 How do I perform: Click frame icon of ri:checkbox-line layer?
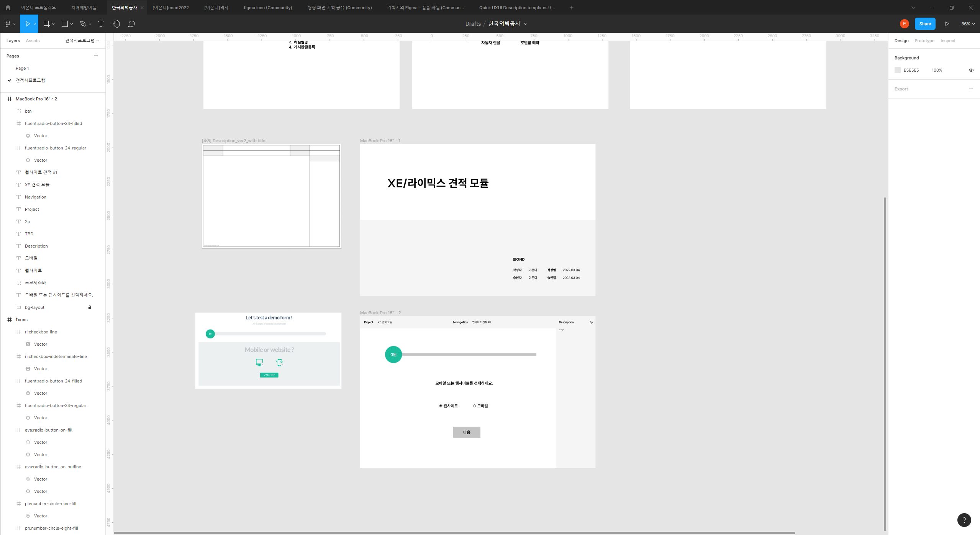19,332
